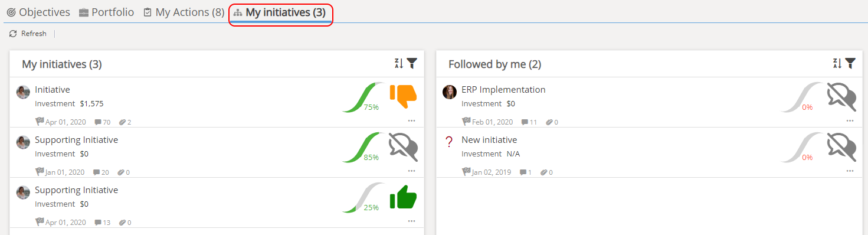The width and height of the screenshot is (868, 235).
Task: Click the My initiatives (3) panel heading
Action: pos(62,64)
